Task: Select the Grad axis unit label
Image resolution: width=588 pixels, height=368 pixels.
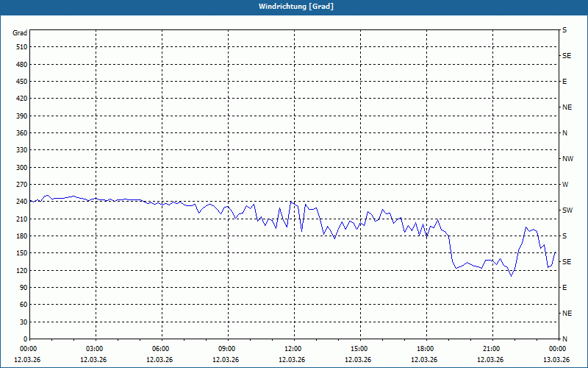Action: (20, 33)
